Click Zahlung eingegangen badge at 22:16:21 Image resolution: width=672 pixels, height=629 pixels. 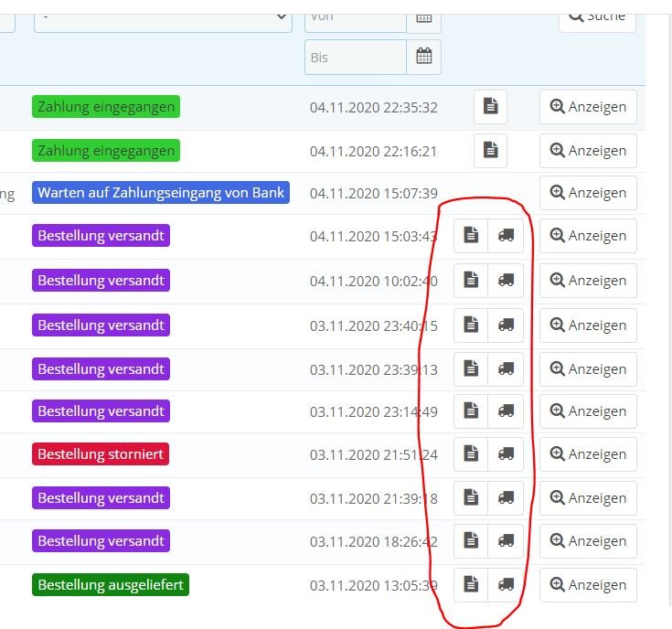click(x=106, y=151)
